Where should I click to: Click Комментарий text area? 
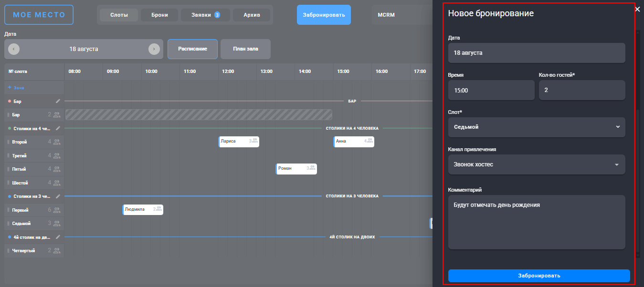pos(537,222)
